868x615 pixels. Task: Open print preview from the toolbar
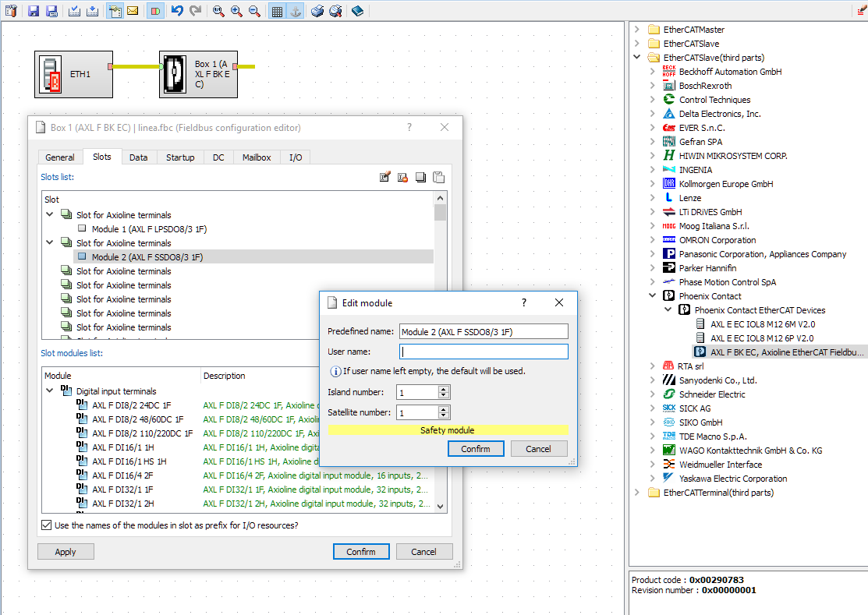point(335,10)
